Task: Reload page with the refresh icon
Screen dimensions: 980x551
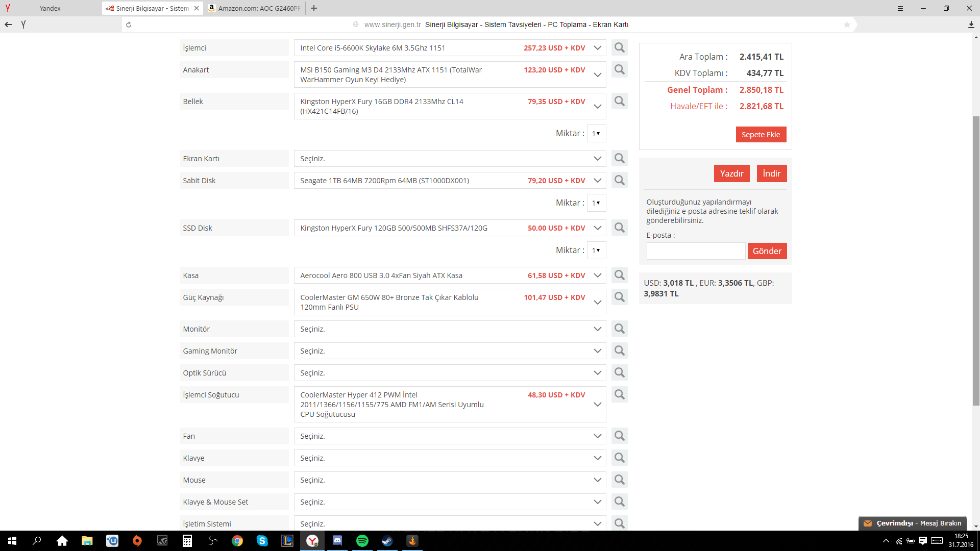Action: point(129,24)
